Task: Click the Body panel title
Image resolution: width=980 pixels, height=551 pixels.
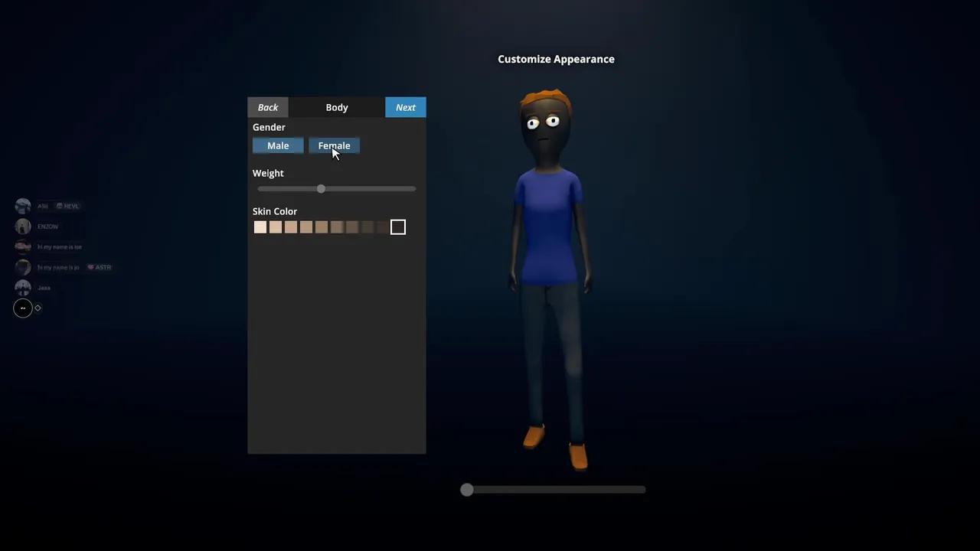Action: (337, 107)
